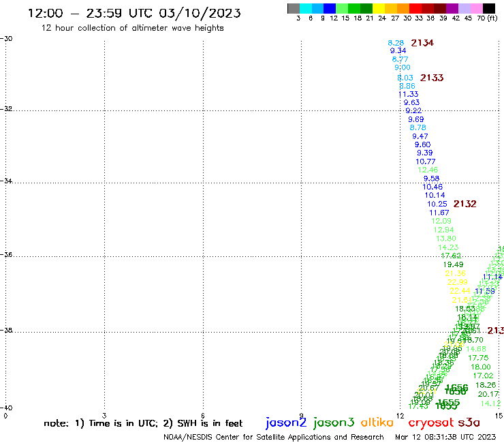The width and height of the screenshot is (504, 443).
Task: Select the latitude axis label '-36'
Action: (x=6, y=255)
